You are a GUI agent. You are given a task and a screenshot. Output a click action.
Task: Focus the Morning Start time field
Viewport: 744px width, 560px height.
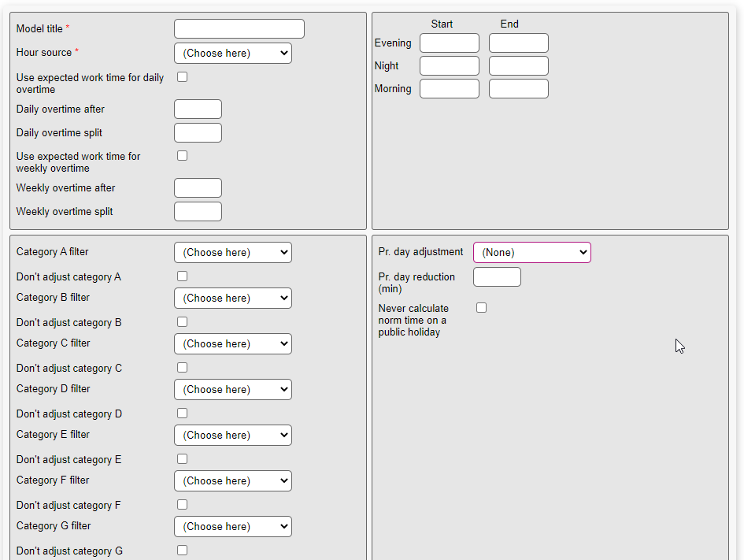point(449,89)
